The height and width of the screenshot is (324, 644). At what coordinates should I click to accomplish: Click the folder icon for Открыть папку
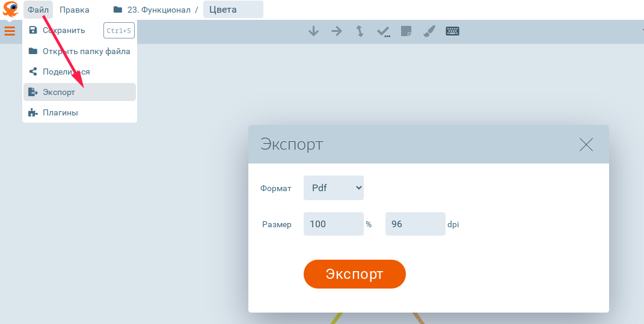[33, 51]
